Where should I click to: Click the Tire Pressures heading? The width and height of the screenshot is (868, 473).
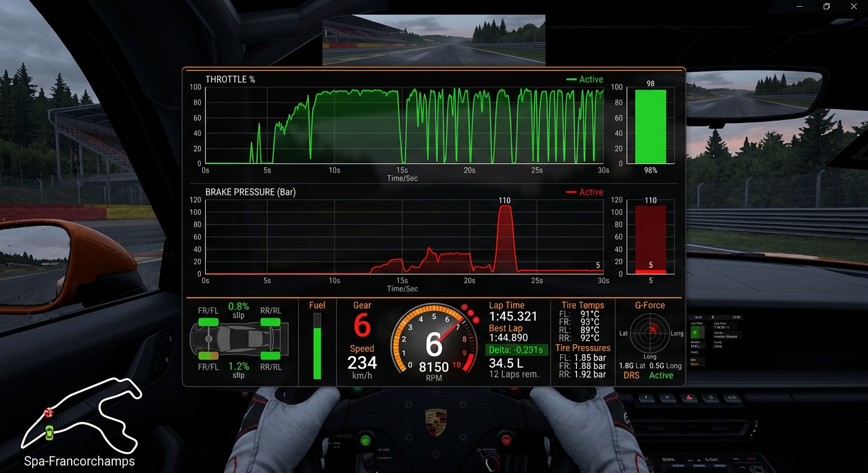pos(583,348)
